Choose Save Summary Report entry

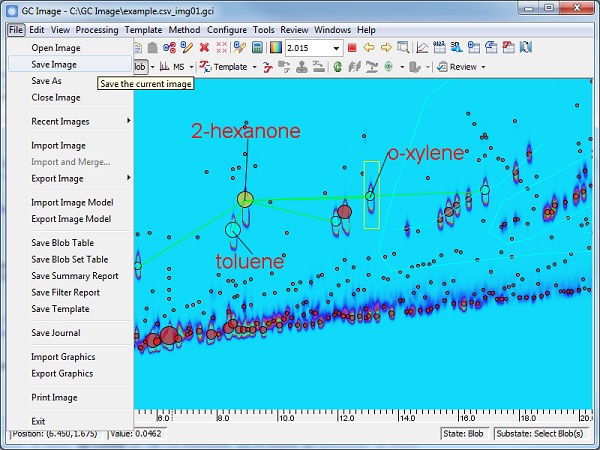pos(75,276)
